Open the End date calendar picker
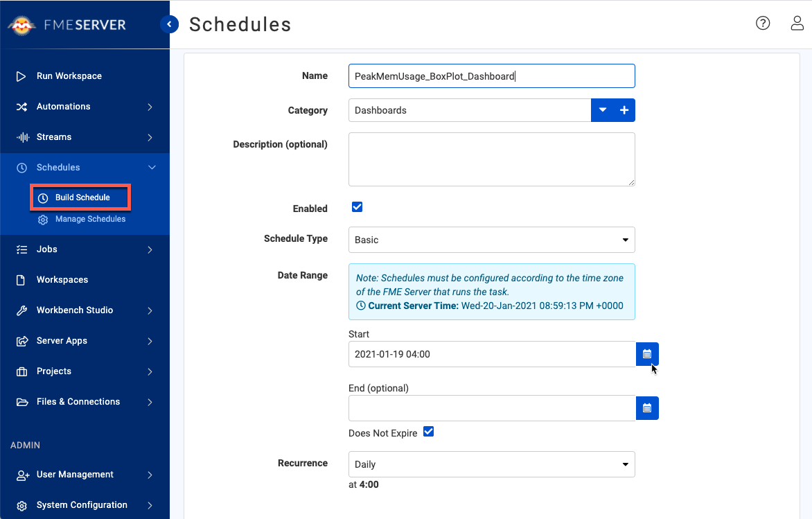Image resolution: width=812 pixels, height=519 pixels. [647, 408]
